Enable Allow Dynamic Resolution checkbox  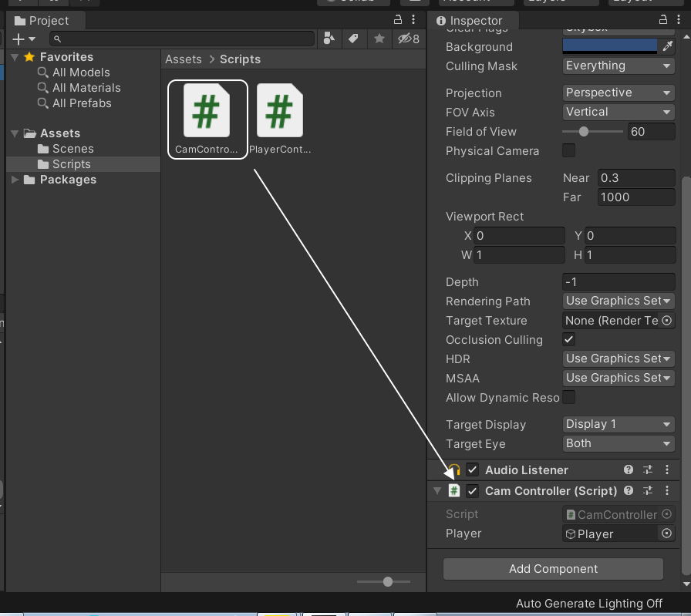pos(568,397)
